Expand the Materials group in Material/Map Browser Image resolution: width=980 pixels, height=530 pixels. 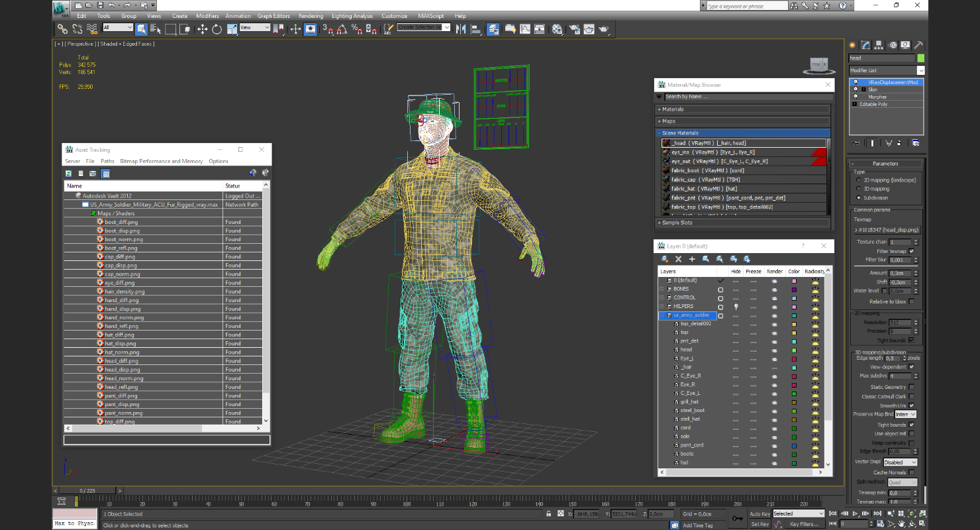742,109
